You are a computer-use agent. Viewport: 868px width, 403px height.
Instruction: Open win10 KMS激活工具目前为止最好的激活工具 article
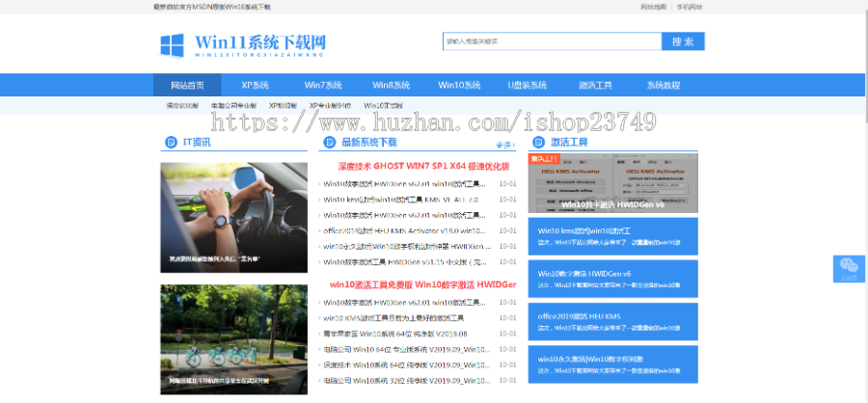click(393, 318)
